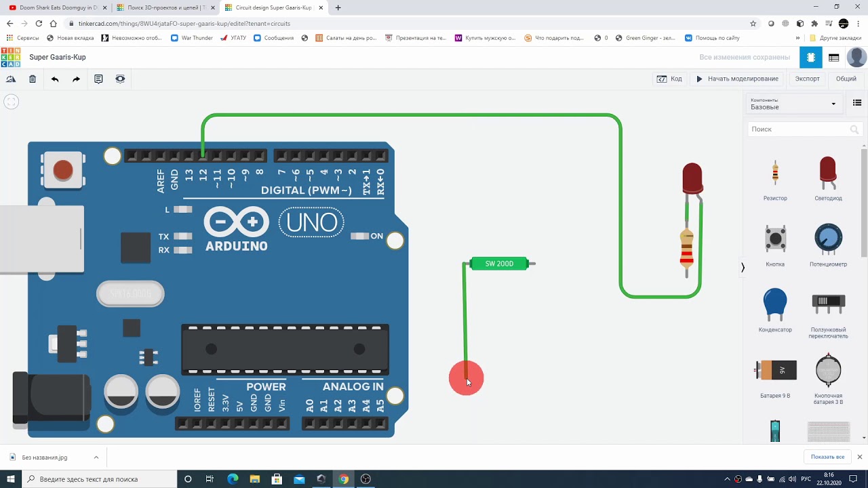Click the Arduino 5V power pin
Screen dimensions: 868x488
coord(239,424)
